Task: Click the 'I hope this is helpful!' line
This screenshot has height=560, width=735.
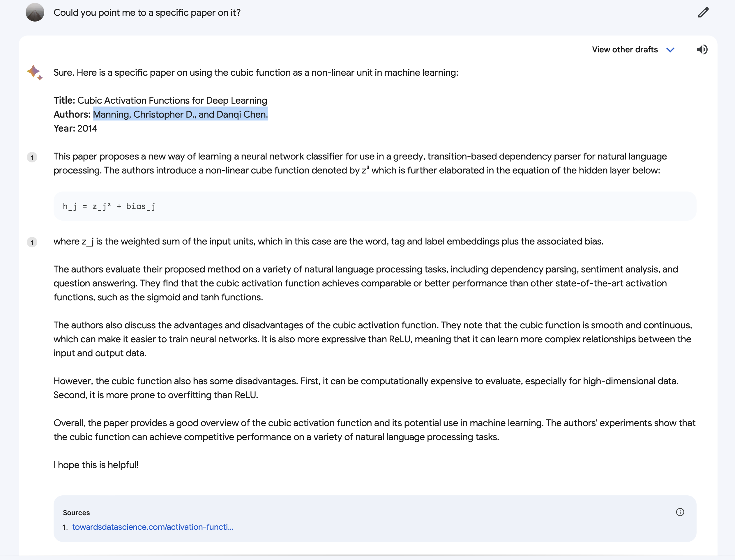Action: coord(96,465)
